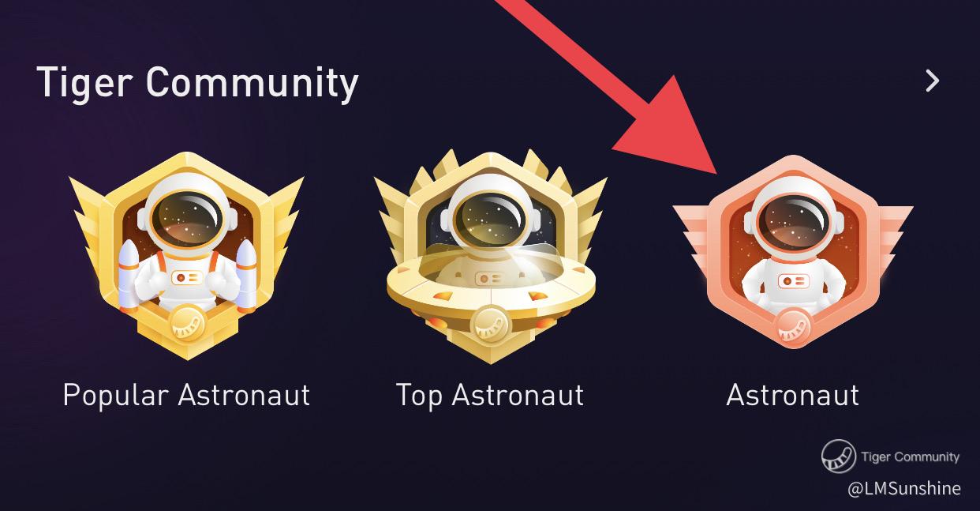
Task: Click the "Tiger Community" watermark text
Action: [x=911, y=457]
